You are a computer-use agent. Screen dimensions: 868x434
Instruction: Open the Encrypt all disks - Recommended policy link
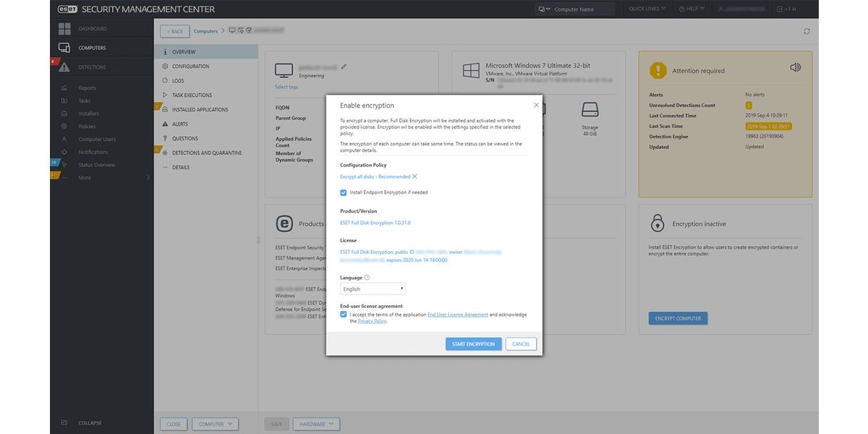[375, 176]
